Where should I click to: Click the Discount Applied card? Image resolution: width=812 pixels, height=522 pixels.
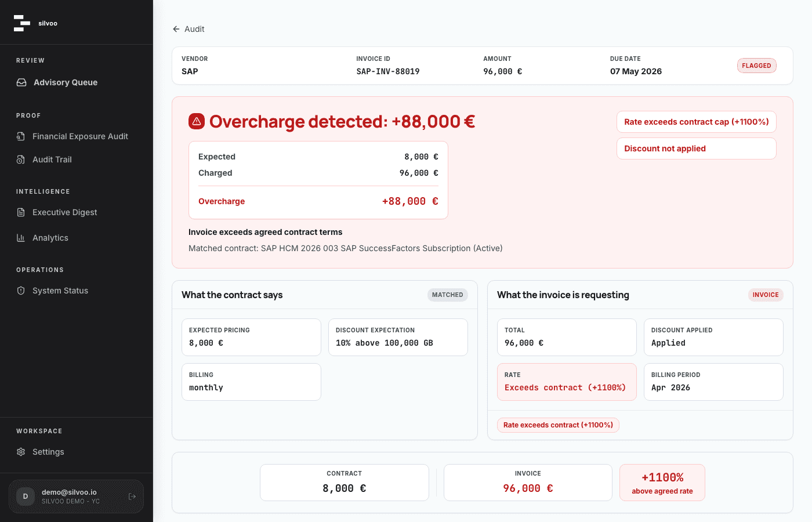tap(713, 337)
